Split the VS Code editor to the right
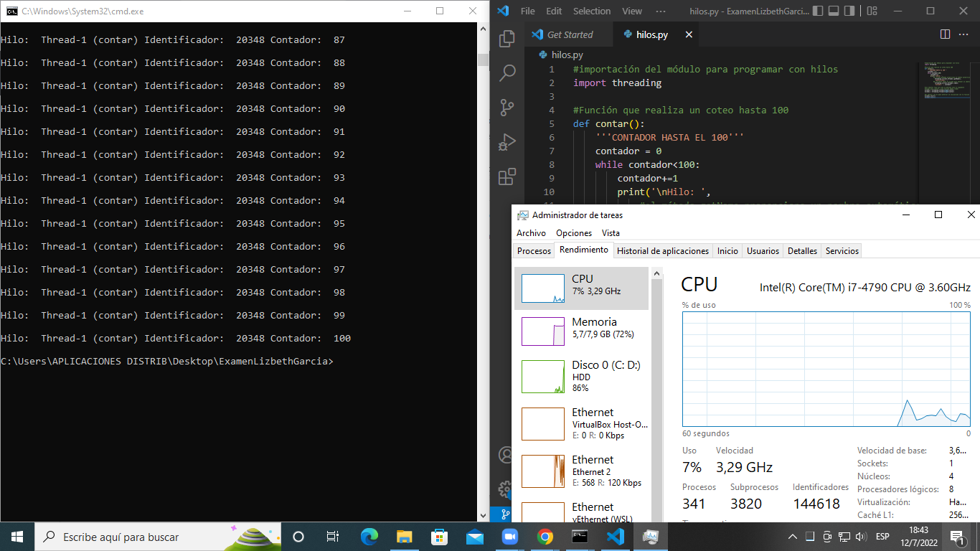The height and width of the screenshot is (551, 980). tap(945, 34)
